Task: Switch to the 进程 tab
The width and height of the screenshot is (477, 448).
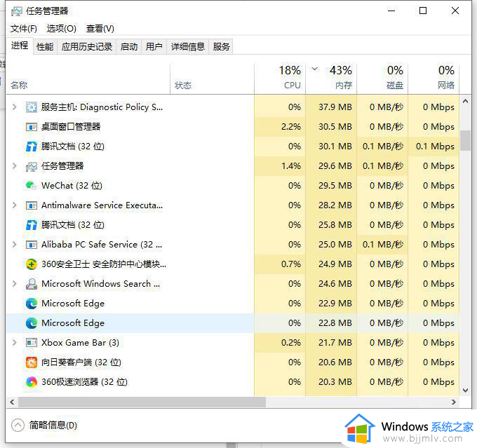Action: [x=20, y=46]
